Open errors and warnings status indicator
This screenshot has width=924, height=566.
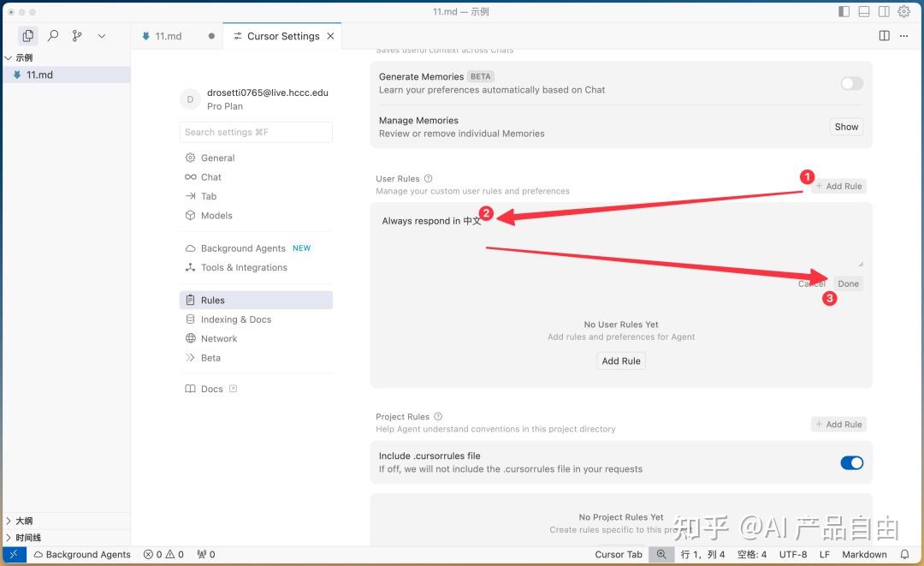tap(163, 554)
